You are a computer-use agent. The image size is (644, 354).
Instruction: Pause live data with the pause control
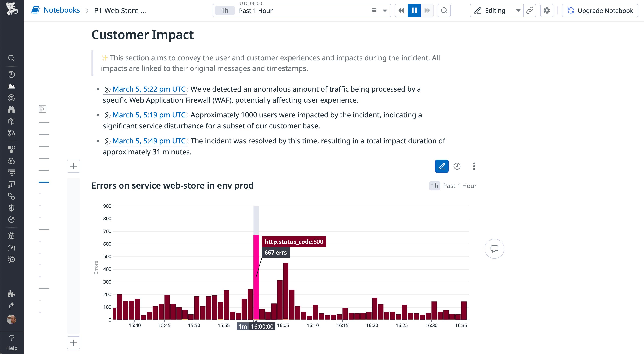(x=414, y=10)
